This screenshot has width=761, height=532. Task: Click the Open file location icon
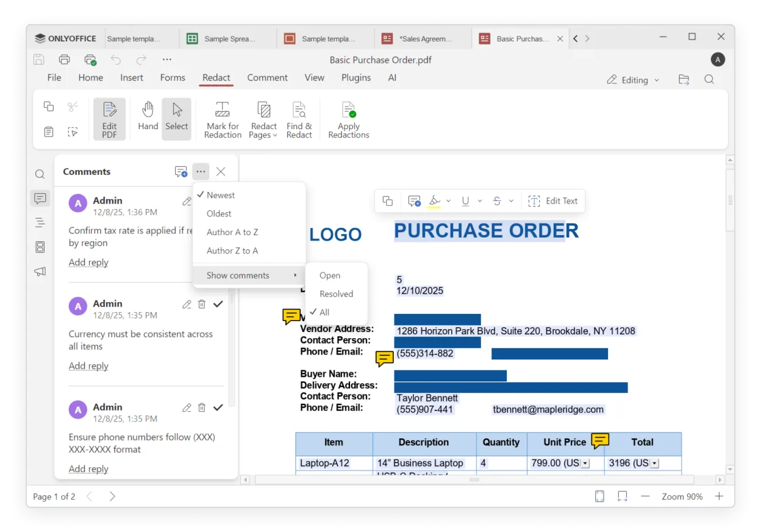click(684, 80)
